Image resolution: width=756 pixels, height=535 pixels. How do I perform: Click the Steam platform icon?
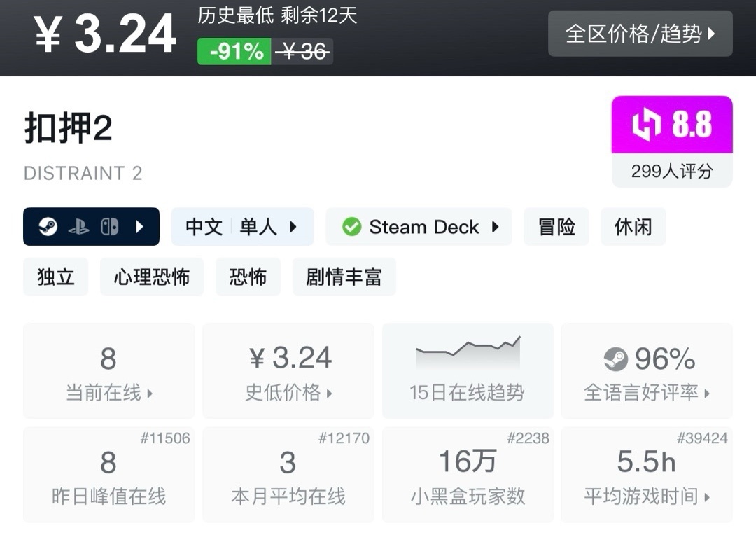pyautogui.click(x=48, y=227)
